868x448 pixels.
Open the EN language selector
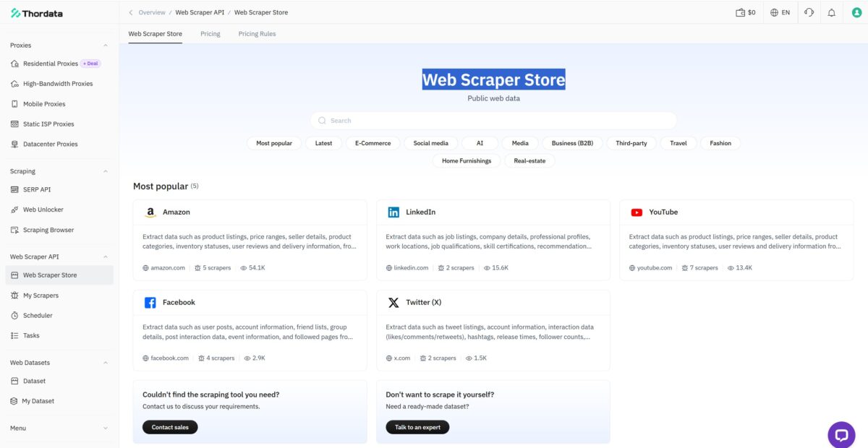pyautogui.click(x=780, y=13)
